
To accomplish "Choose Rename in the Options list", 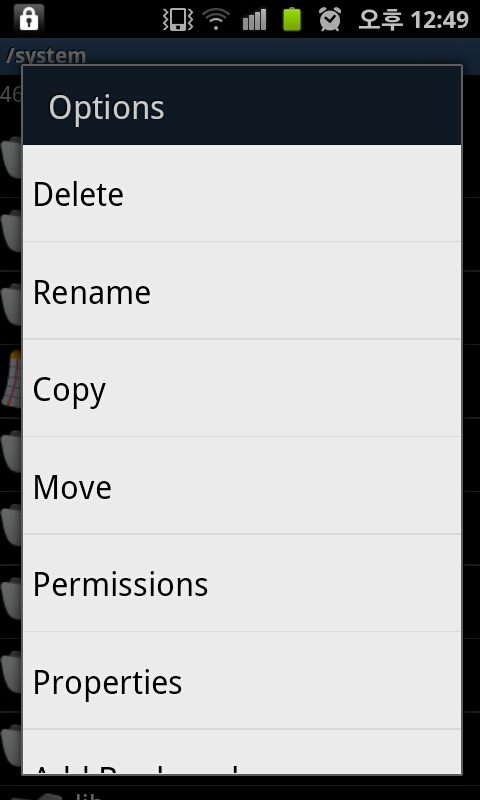I will (242, 291).
